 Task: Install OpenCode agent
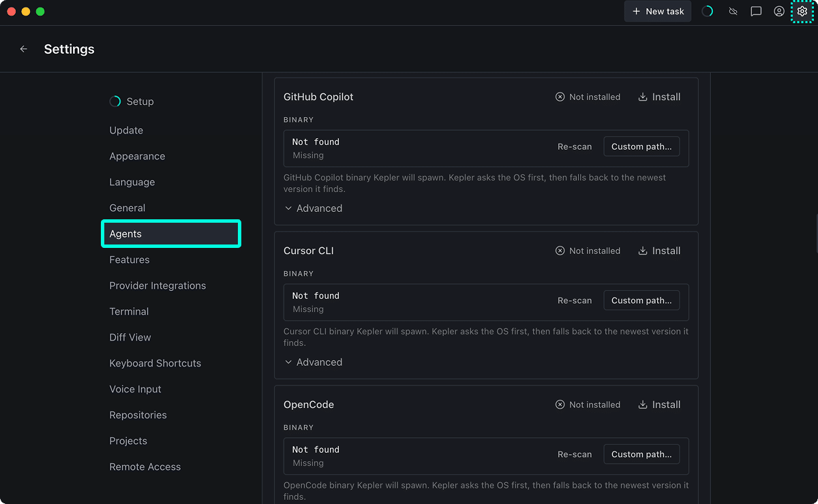pyautogui.click(x=659, y=405)
